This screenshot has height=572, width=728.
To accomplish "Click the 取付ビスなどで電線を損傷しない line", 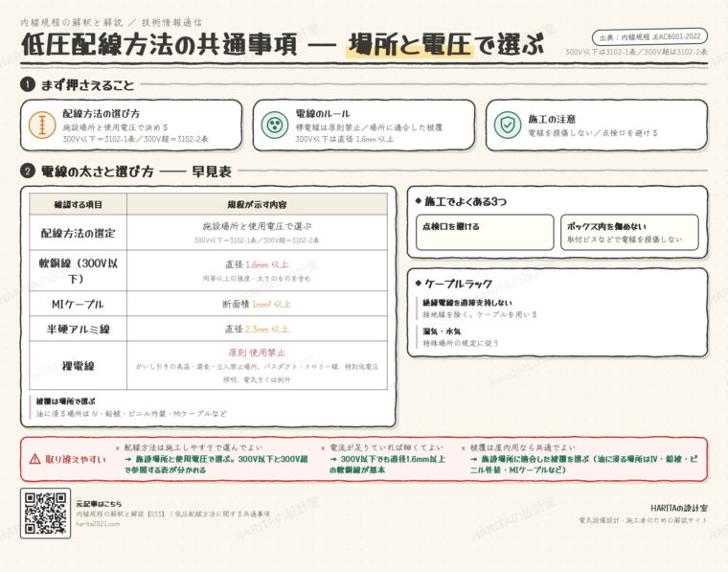I will (x=625, y=240).
